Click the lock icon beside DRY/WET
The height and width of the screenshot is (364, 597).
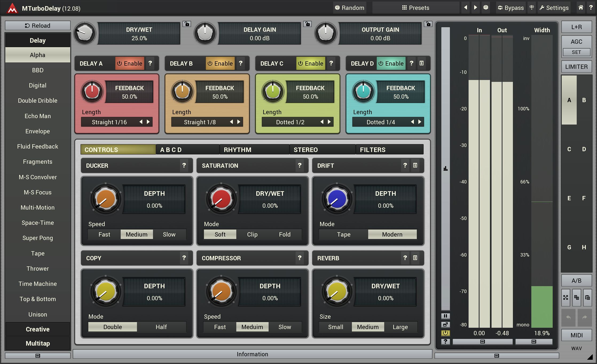pyautogui.click(x=187, y=24)
